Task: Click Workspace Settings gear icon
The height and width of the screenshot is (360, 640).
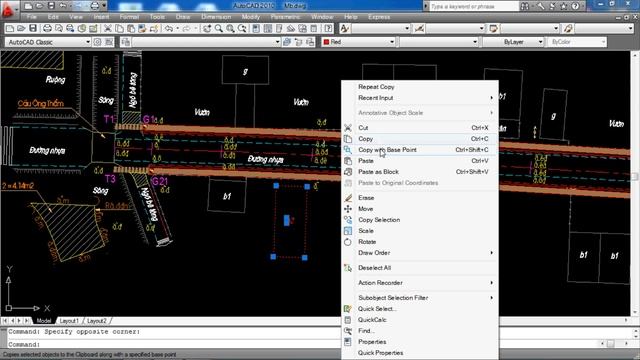Action: point(97,42)
